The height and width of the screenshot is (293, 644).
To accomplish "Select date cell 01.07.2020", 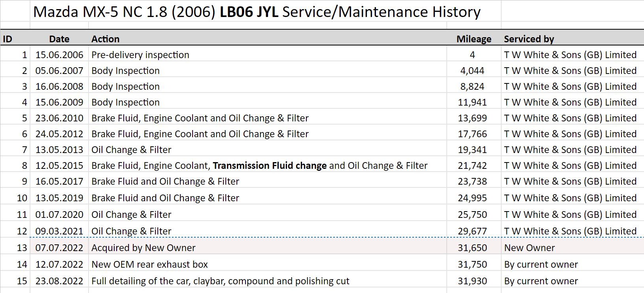I will tap(59, 214).
